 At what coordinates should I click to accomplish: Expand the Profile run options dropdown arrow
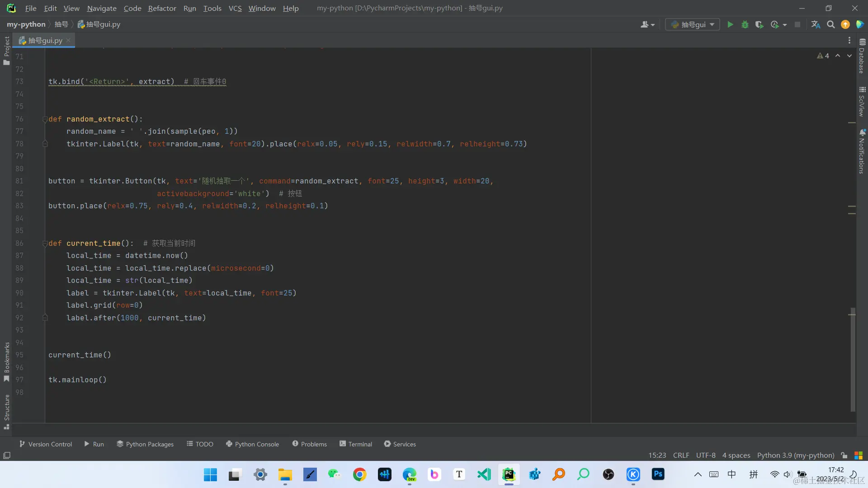click(785, 25)
